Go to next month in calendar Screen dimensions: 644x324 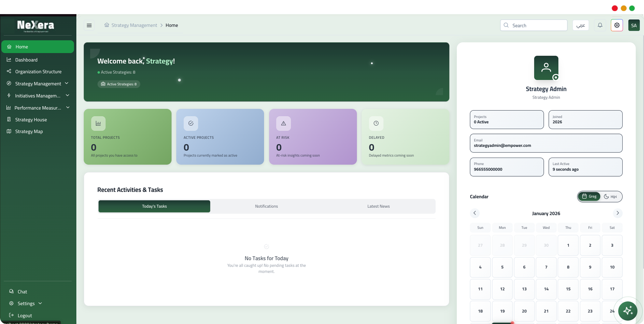point(617,213)
